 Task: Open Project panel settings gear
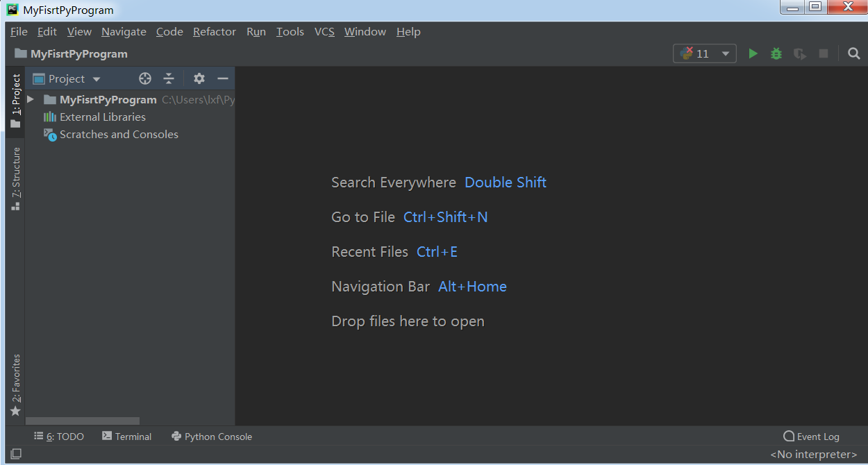(199, 78)
